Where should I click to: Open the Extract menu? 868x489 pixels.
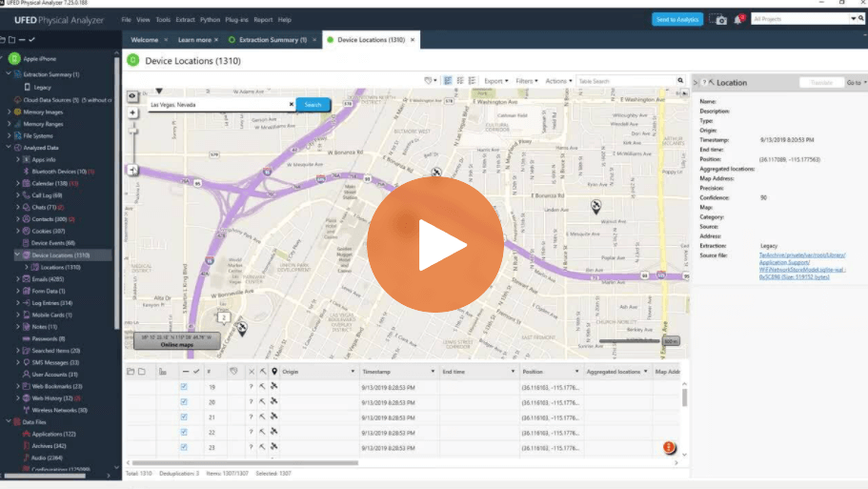pos(185,19)
